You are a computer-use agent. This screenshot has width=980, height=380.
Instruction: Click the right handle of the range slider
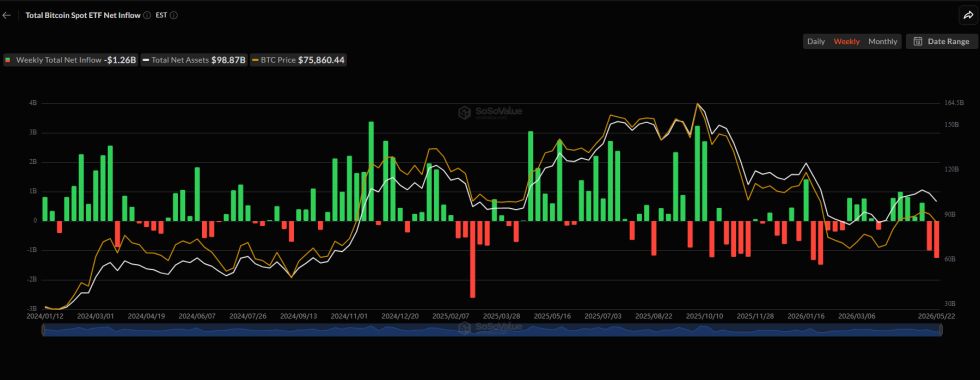click(x=940, y=330)
